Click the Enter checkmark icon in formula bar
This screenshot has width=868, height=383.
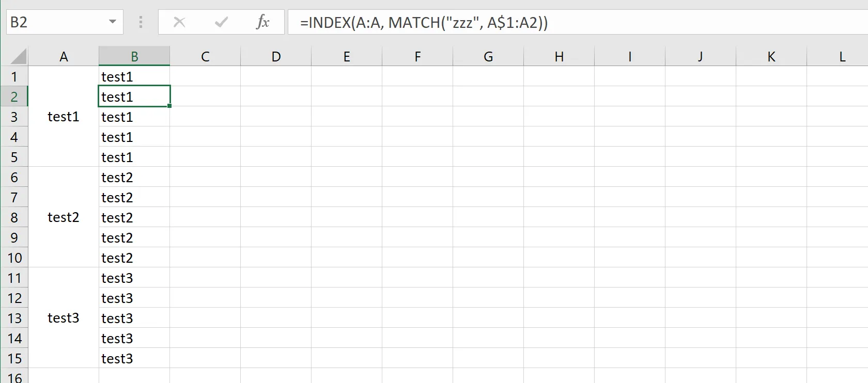[x=221, y=22]
